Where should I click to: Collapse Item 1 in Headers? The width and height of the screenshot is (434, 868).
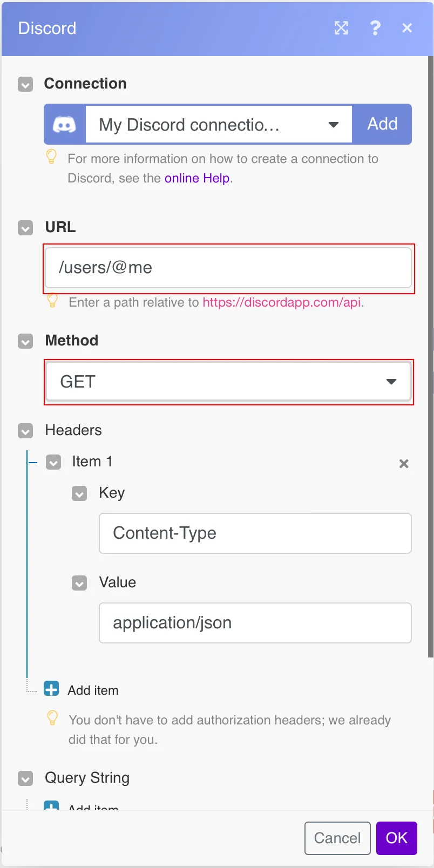point(53,463)
